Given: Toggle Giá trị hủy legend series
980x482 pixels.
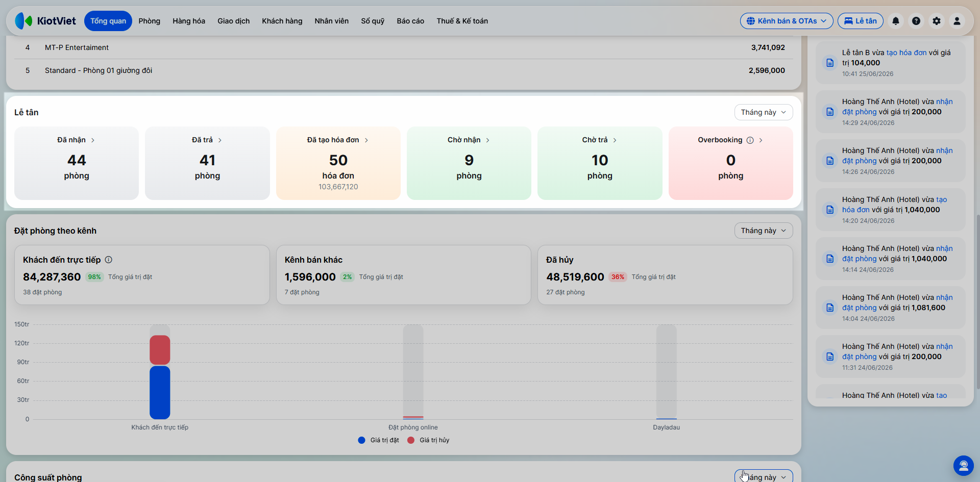Looking at the screenshot, I should pyautogui.click(x=429, y=440).
